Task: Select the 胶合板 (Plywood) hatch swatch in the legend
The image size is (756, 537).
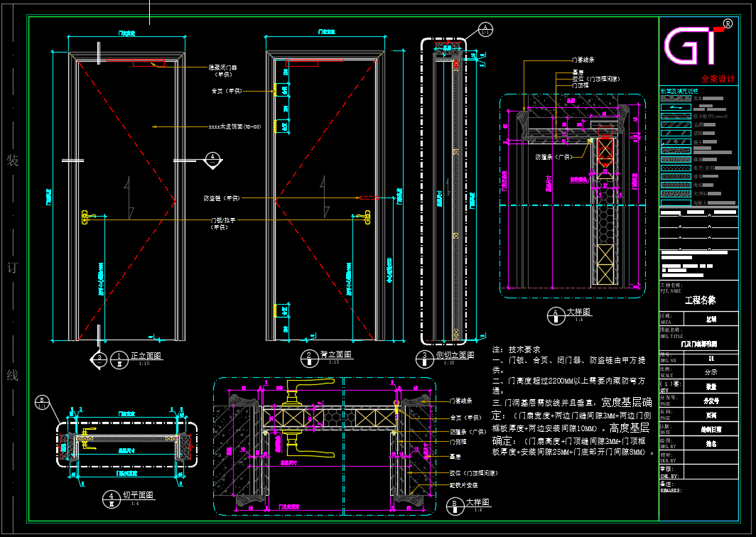Action: [676, 116]
